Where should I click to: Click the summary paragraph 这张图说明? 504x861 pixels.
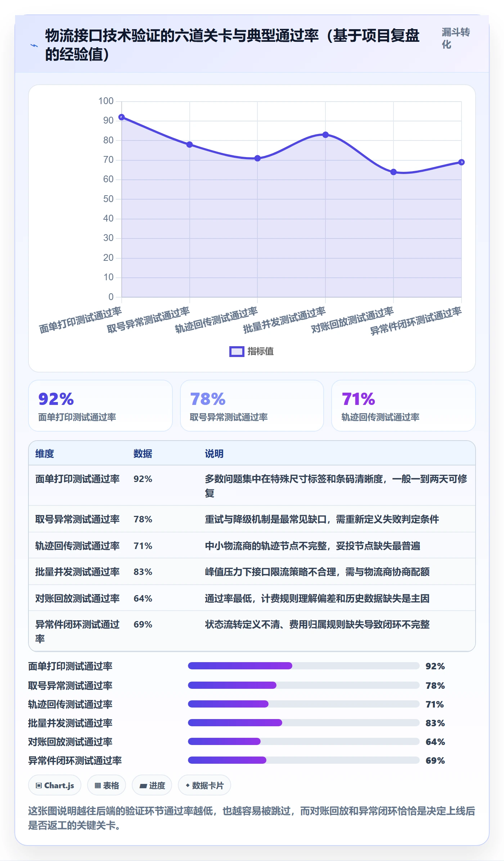point(252,818)
